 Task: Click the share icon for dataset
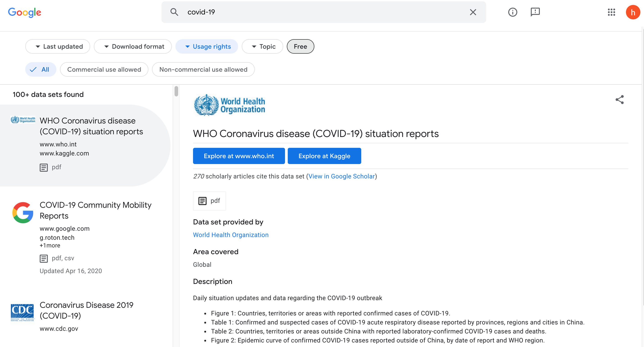click(x=619, y=99)
